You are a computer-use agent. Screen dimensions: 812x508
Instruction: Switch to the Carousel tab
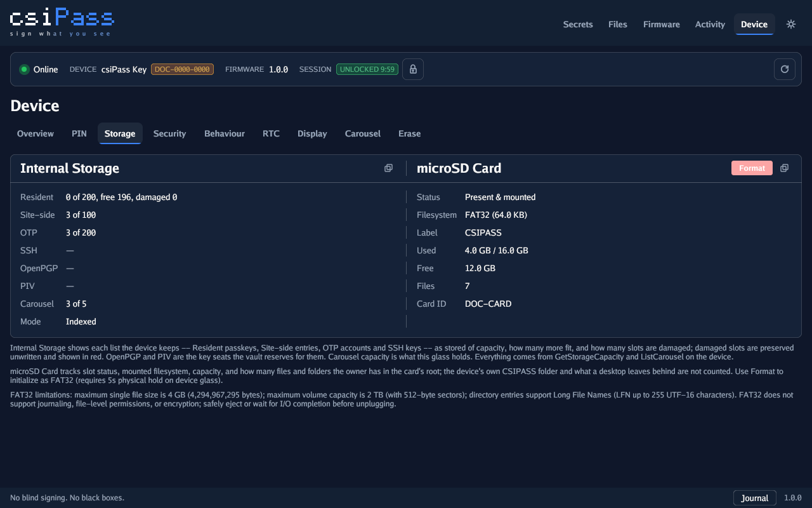(x=363, y=133)
